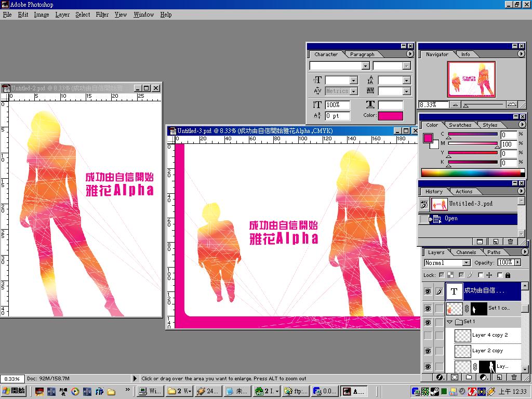Open the Normal blending mode dropdown
The image size is (532, 399).
[467, 262]
